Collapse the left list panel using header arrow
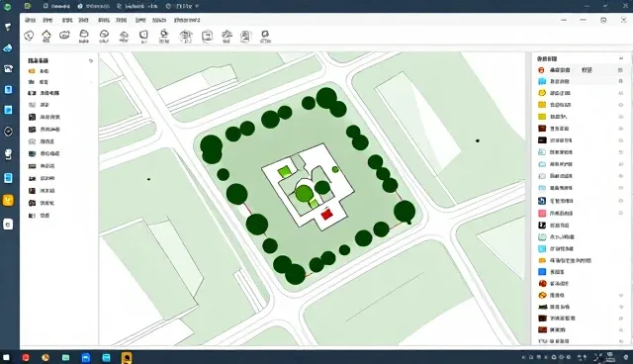The width and height of the screenshot is (633, 364). pos(91,61)
